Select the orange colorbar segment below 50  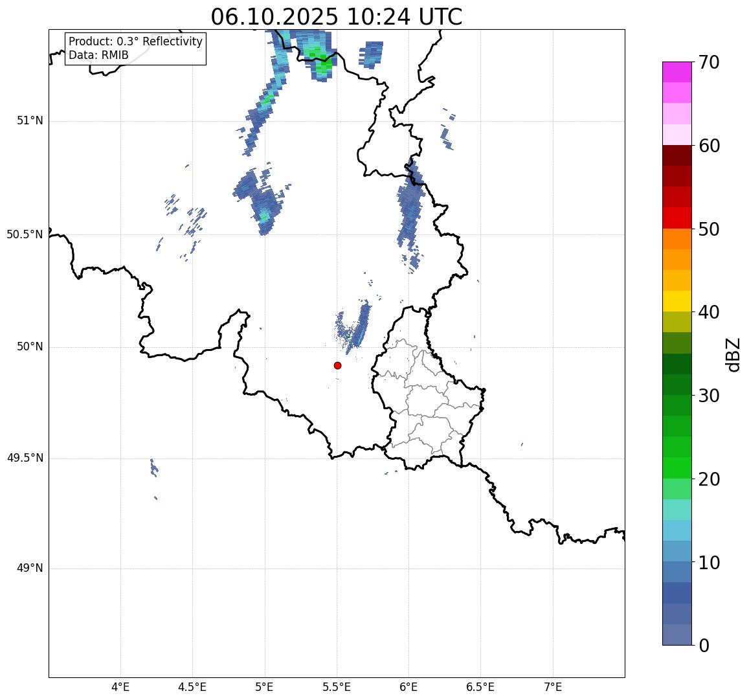tap(677, 239)
